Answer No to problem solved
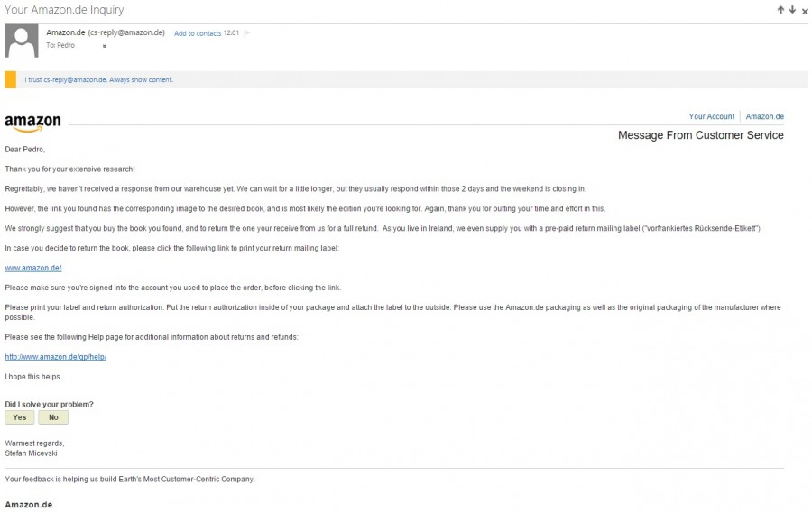 click(53, 417)
